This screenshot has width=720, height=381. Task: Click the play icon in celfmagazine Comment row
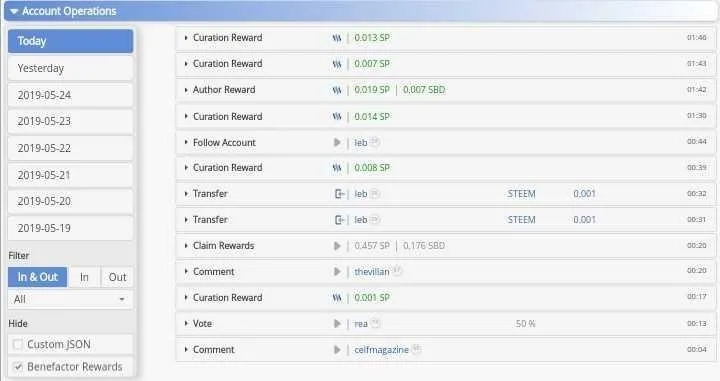(338, 350)
